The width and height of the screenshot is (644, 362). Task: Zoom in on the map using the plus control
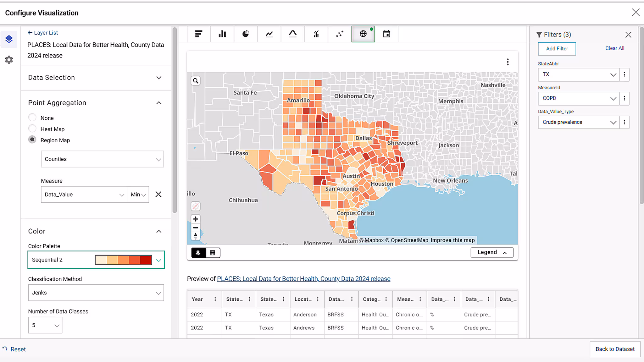click(x=196, y=219)
